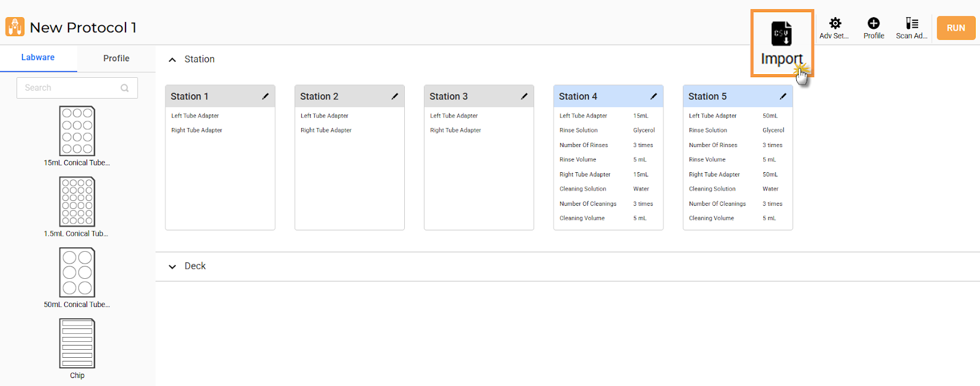This screenshot has height=386, width=980.
Task: Edit Station 4 with pencil icon
Action: point(654,96)
